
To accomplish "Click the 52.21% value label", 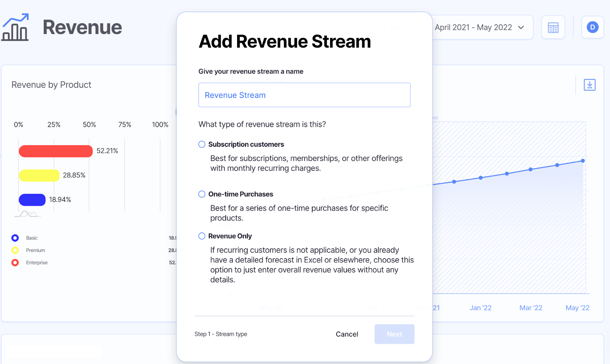I will 107,151.
